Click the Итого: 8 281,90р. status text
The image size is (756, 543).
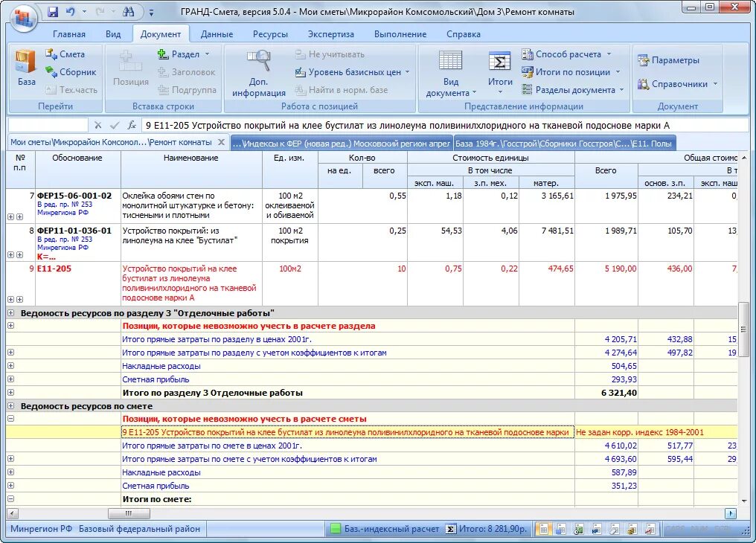click(x=493, y=529)
